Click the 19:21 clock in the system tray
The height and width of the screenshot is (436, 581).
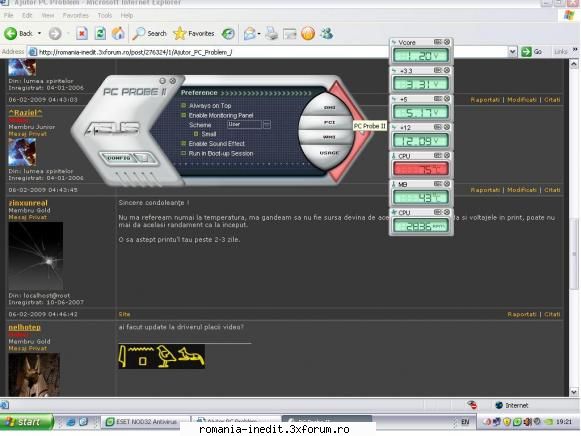click(564, 422)
